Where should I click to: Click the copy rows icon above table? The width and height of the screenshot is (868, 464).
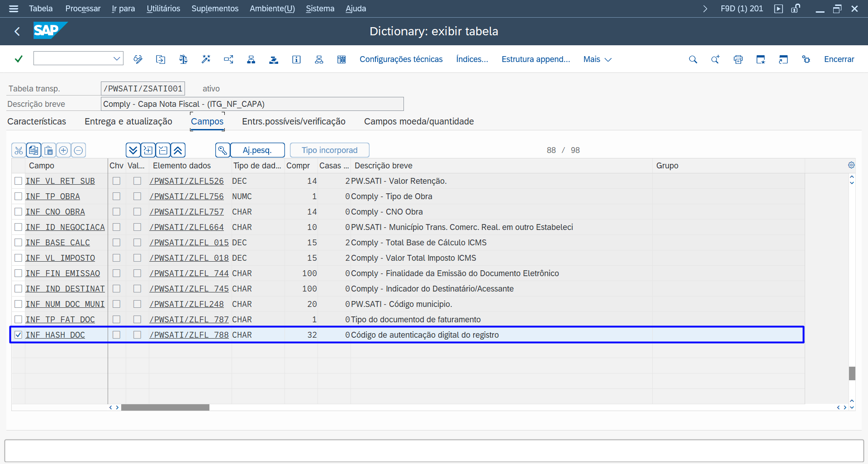[x=33, y=150]
